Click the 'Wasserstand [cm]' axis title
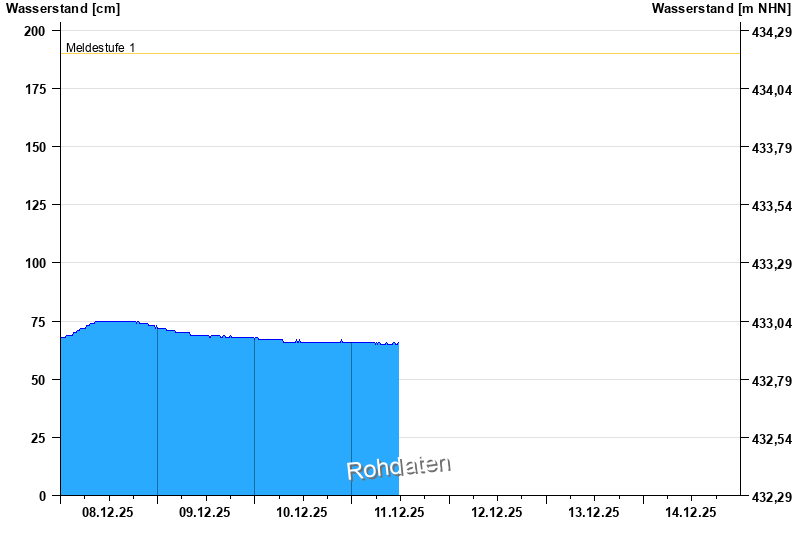This screenshot has width=800, height=550. coord(63,9)
